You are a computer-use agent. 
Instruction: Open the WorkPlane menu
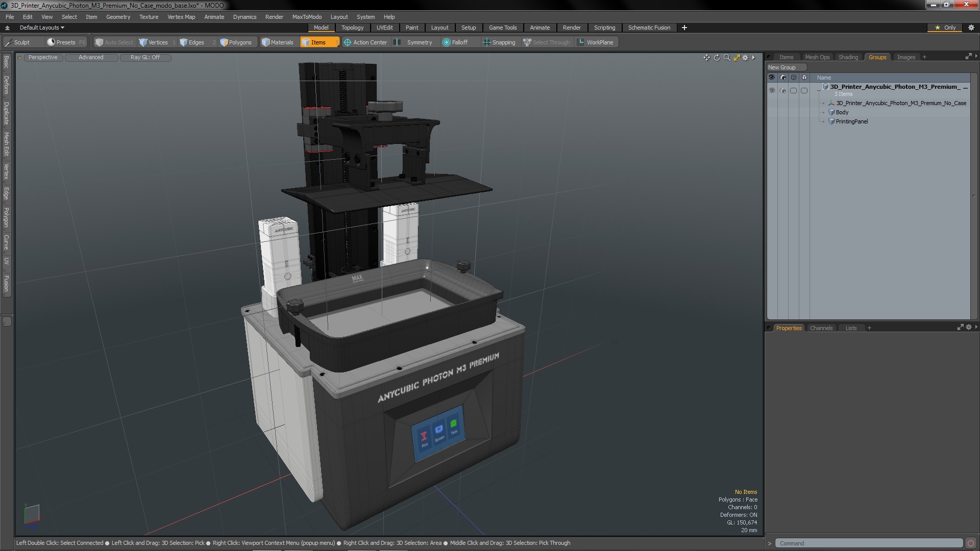pyautogui.click(x=596, y=42)
